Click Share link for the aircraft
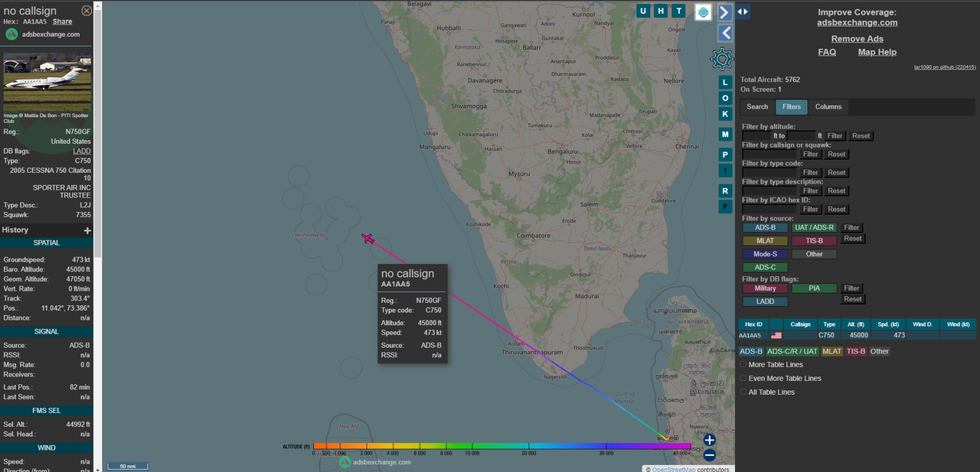Viewport: 980px width, 472px height. point(62,21)
